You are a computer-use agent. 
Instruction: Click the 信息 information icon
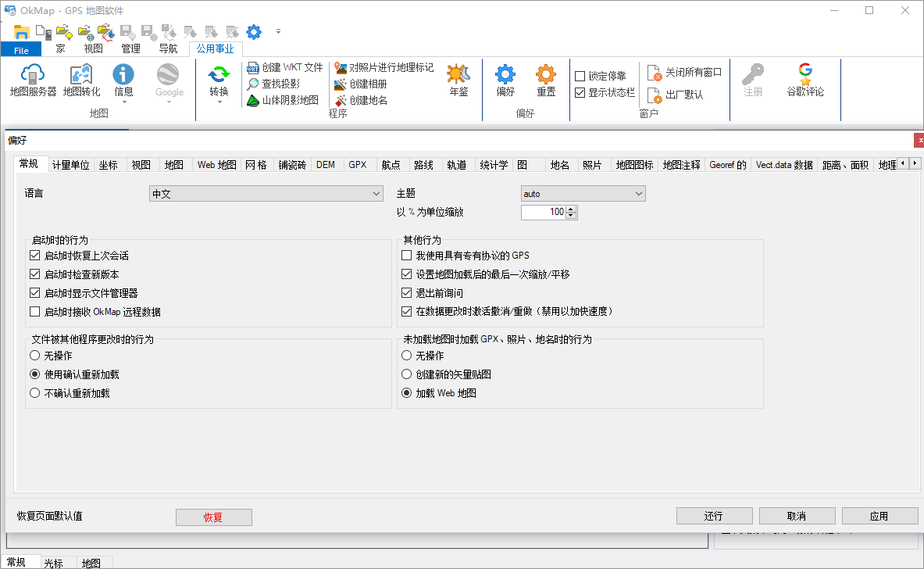coord(123,82)
